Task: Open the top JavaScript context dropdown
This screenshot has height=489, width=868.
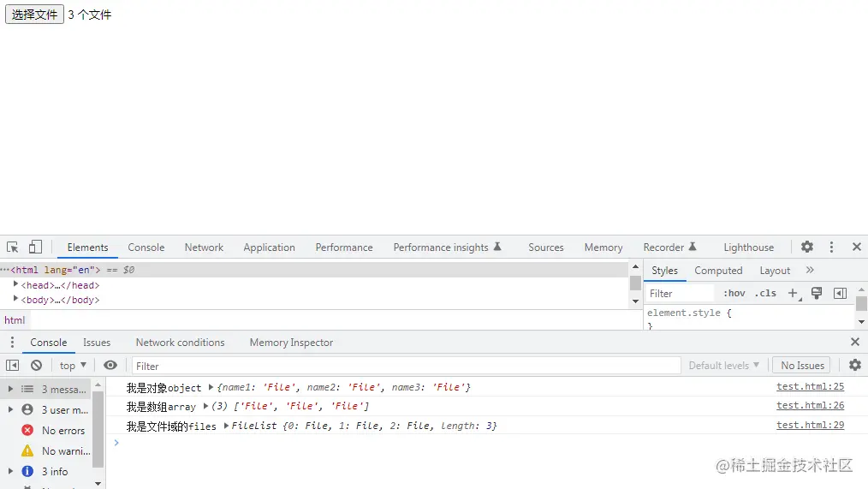Action: tap(73, 366)
